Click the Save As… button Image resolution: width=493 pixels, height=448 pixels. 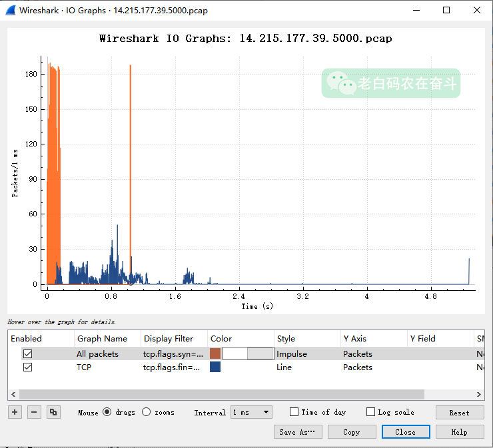[298, 432]
